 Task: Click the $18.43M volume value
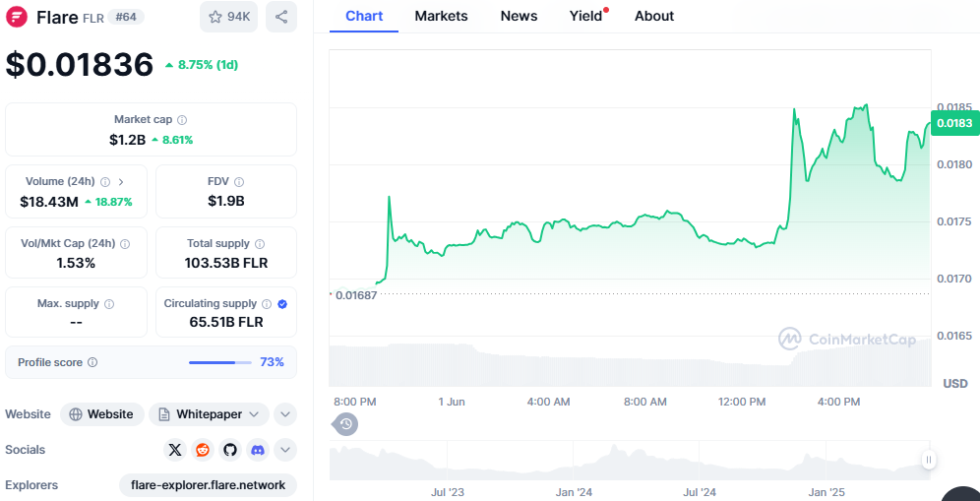click(49, 202)
